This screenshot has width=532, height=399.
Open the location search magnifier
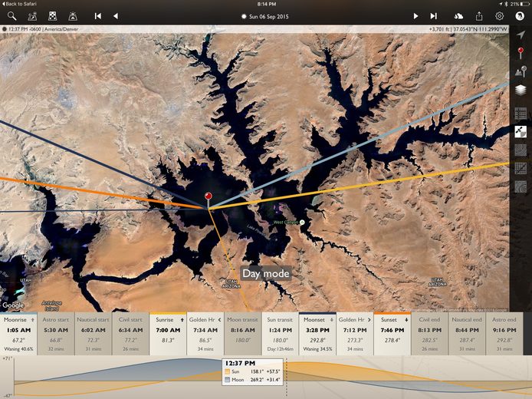[11, 16]
